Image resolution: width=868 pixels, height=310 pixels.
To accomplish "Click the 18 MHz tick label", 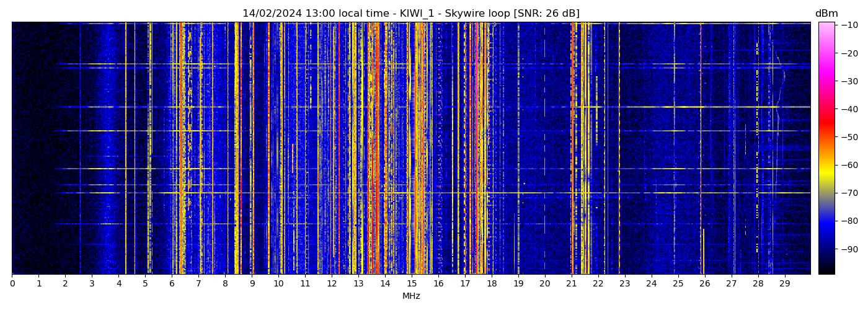I will [x=492, y=283].
